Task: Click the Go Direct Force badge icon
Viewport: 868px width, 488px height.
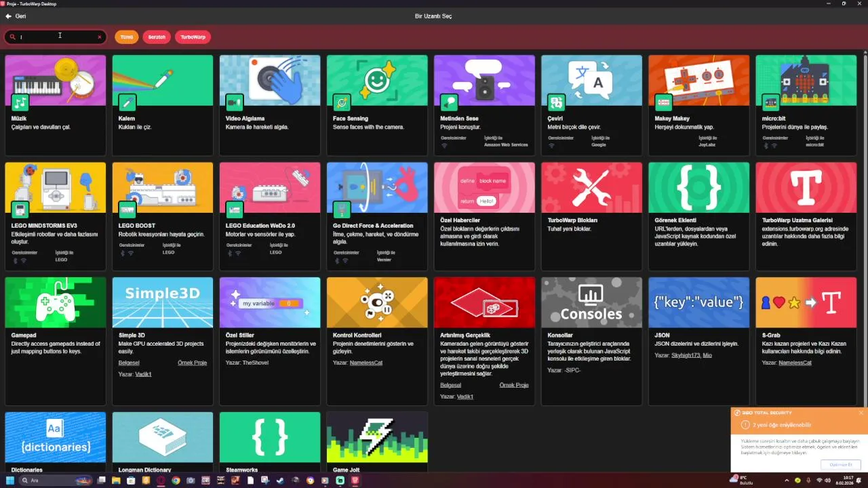Action: click(342, 209)
